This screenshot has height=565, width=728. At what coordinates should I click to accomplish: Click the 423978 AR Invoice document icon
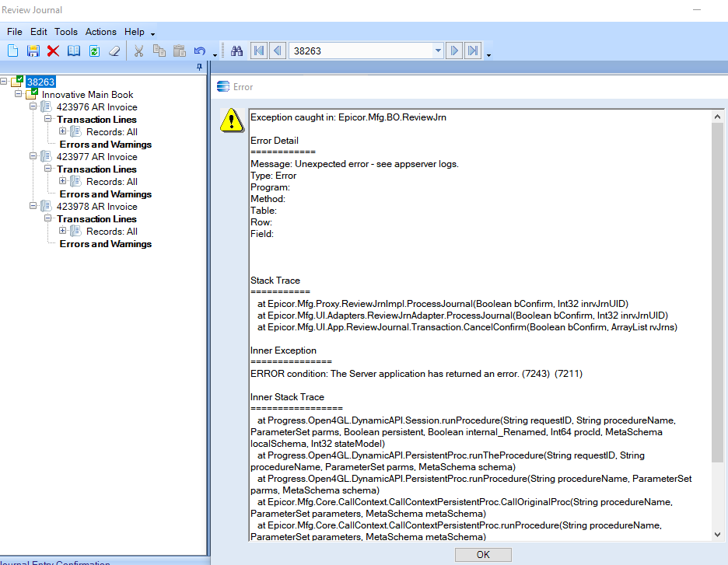click(46, 206)
